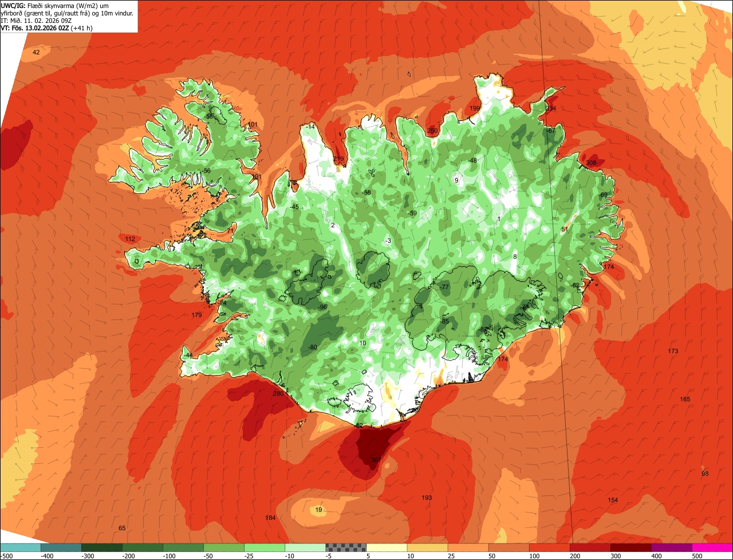Click the map value '-48' in north Iceland
Screen dimensions: 733x560
pyautogui.click(x=472, y=160)
